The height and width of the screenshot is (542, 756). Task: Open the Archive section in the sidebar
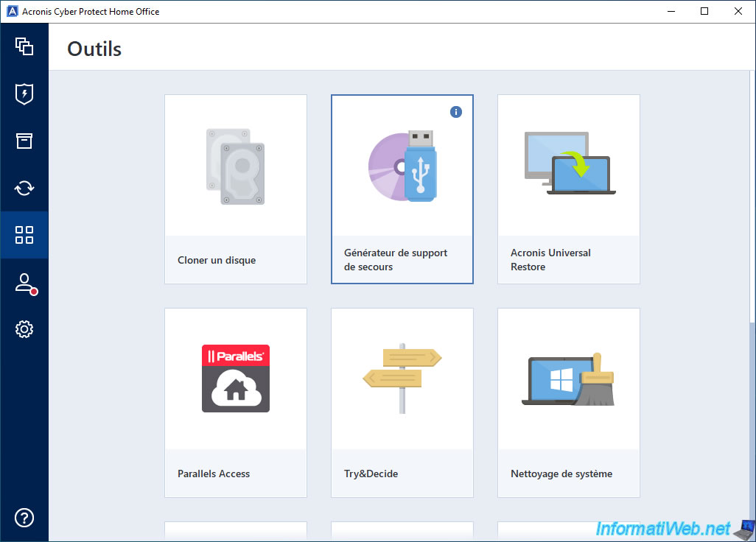[x=25, y=141]
